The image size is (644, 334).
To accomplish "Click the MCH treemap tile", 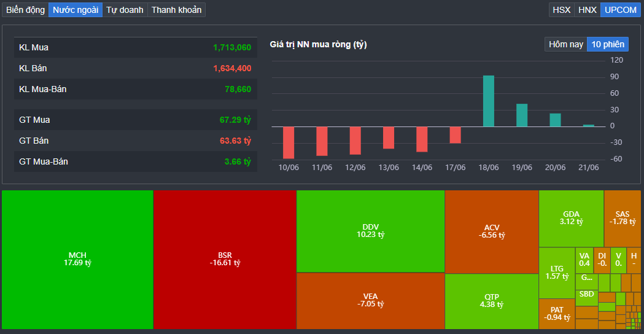I will tap(77, 259).
